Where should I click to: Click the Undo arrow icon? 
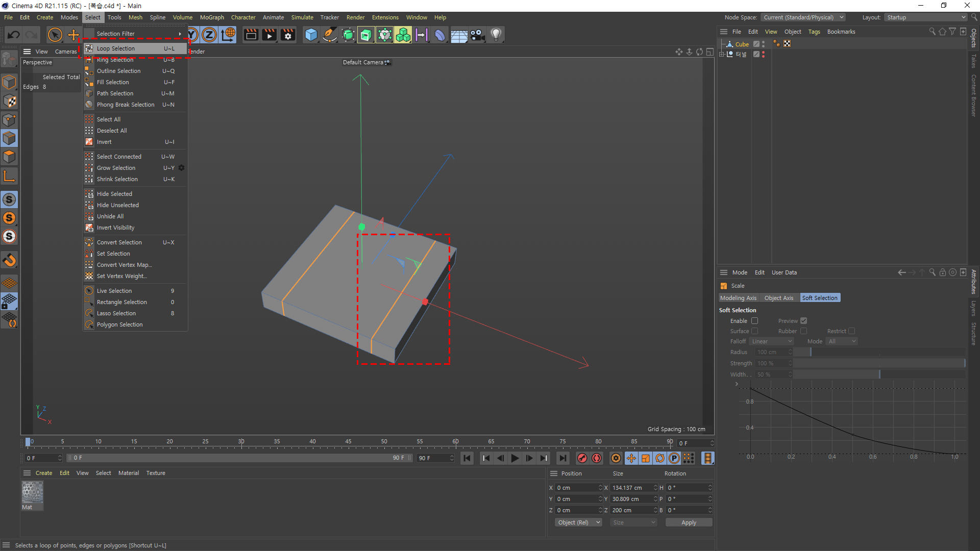click(14, 35)
